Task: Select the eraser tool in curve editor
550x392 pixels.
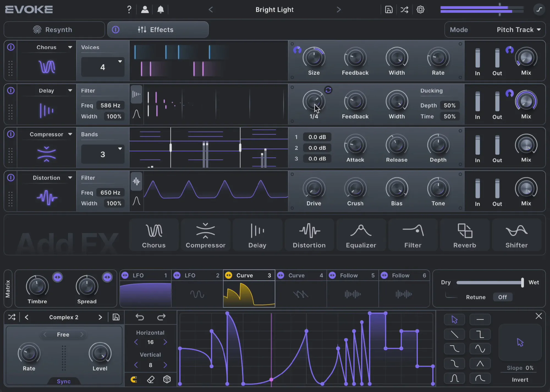Action: point(151,380)
